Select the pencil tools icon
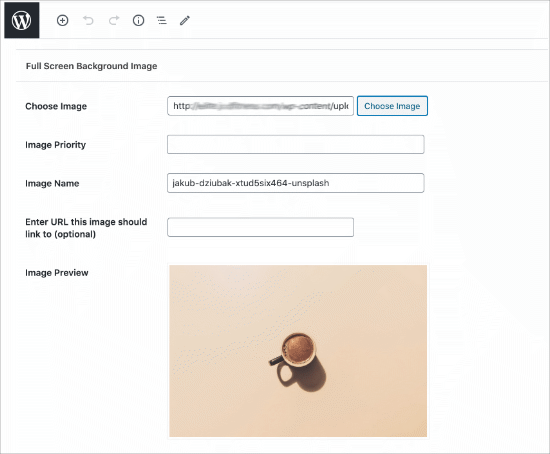 tap(185, 20)
